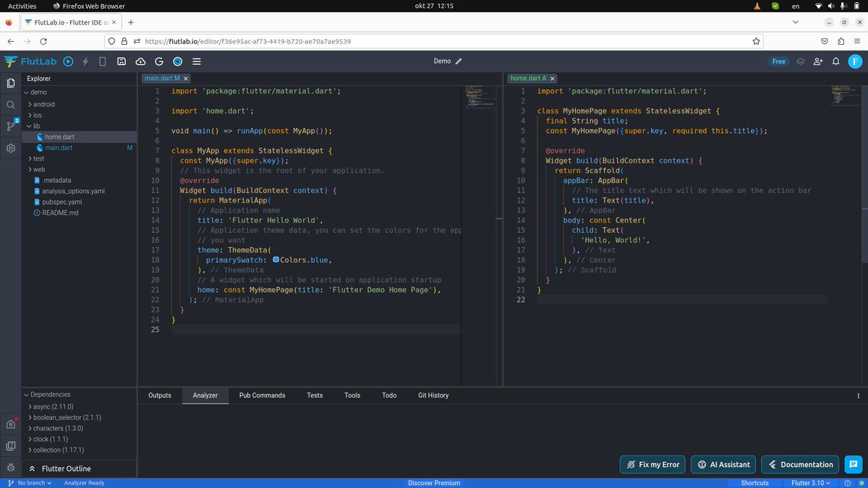Click the blue Colors.blue swatch
This screenshot has height=488, width=868.
(276, 260)
